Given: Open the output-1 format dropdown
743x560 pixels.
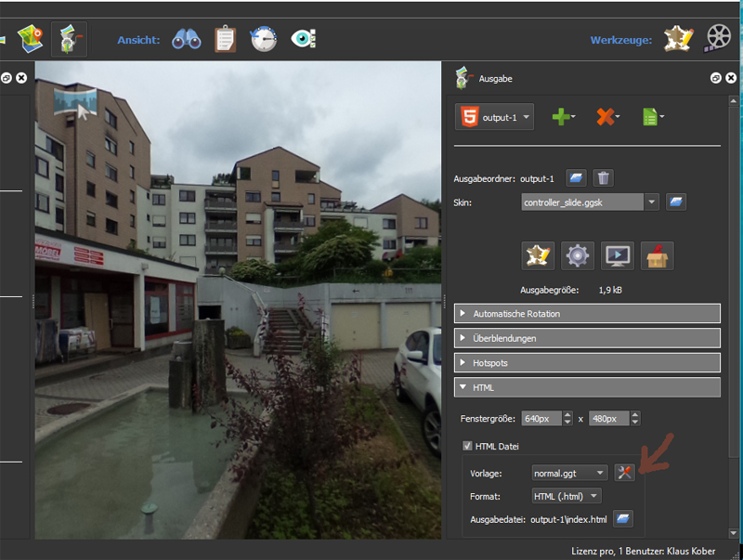Looking at the screenshot, I should (495, 117).
